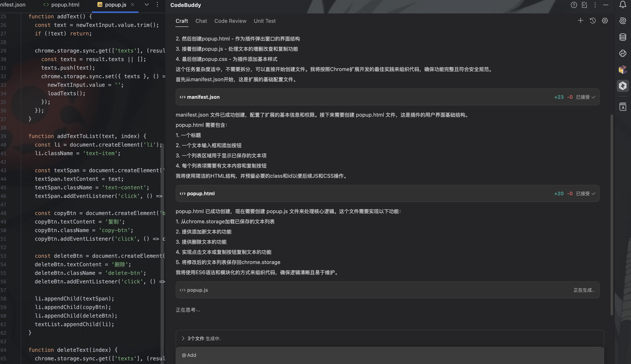Open CodeBuddy conversation history
The height and width of the screenshot is (364, 631).
click(593, 21)
